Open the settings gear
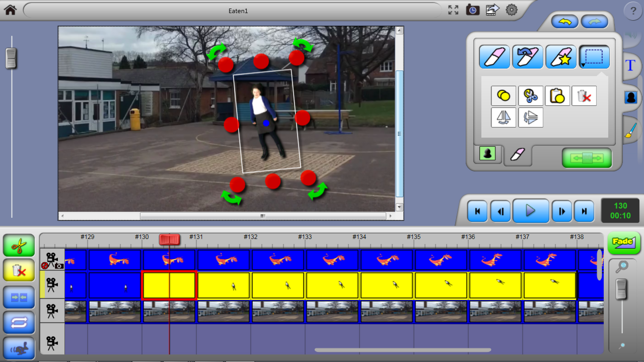644x362 pixels. [512, 9]
